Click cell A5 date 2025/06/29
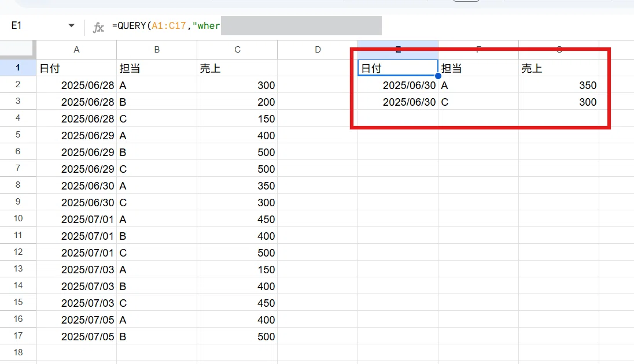The width and height of the screenshot is (634, 364). (x=76, y=135)
